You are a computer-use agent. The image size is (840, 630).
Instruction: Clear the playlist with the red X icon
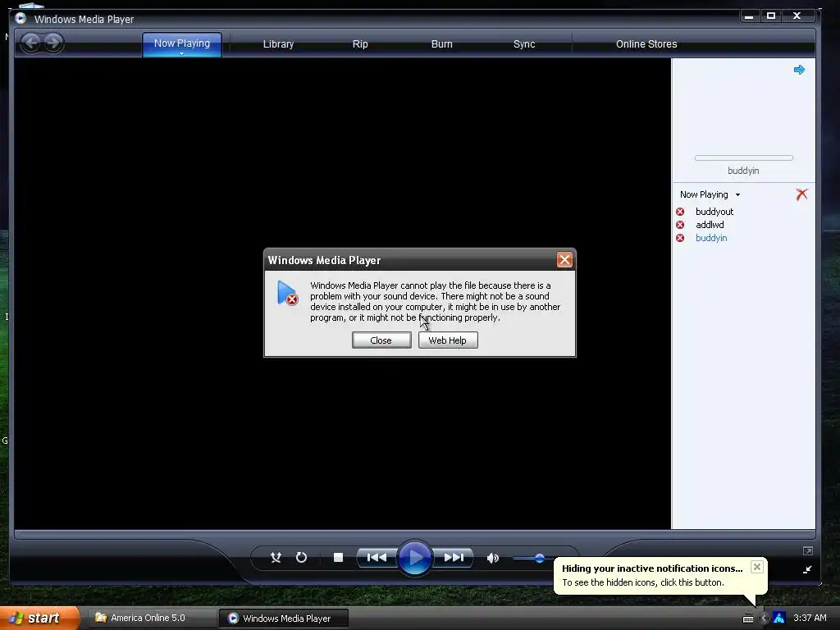point(801,194)
